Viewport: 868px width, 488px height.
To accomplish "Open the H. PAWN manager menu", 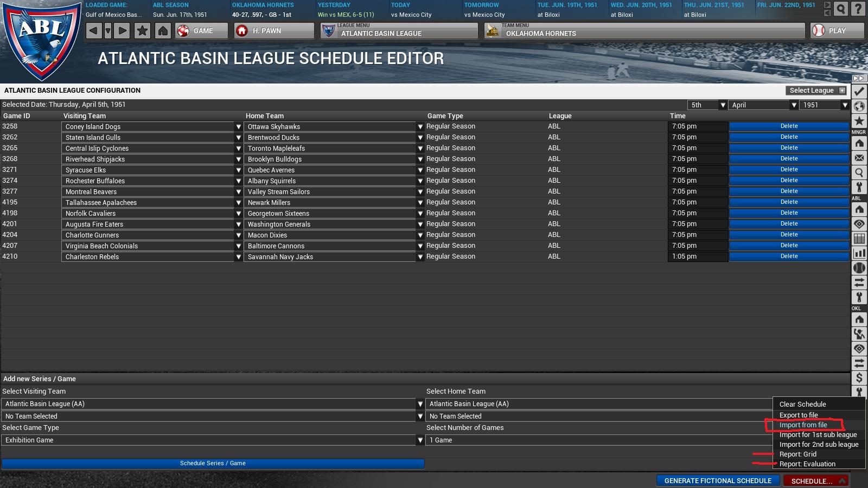I will (x=274, y=31).
